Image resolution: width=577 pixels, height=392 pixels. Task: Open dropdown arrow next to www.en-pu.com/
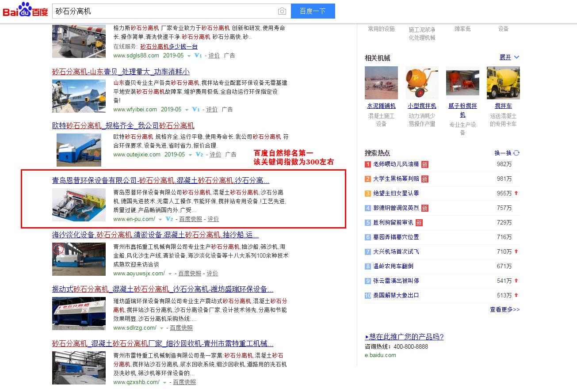tap(160, 219)
